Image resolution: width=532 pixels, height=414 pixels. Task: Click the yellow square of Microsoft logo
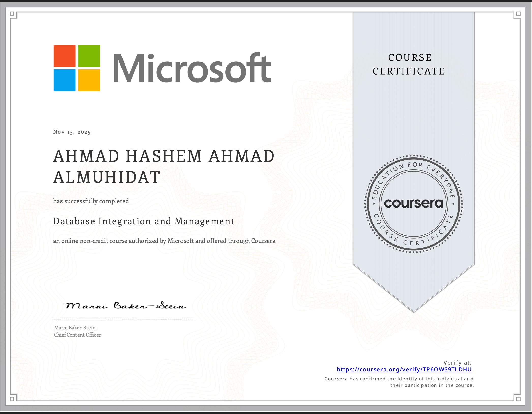click(x=89, y=80)
